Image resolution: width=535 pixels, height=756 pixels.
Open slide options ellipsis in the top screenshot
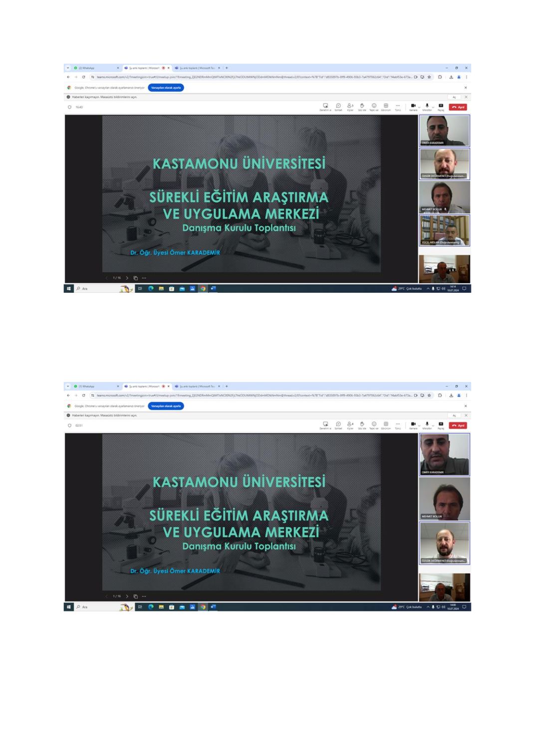tap(144, 278)
